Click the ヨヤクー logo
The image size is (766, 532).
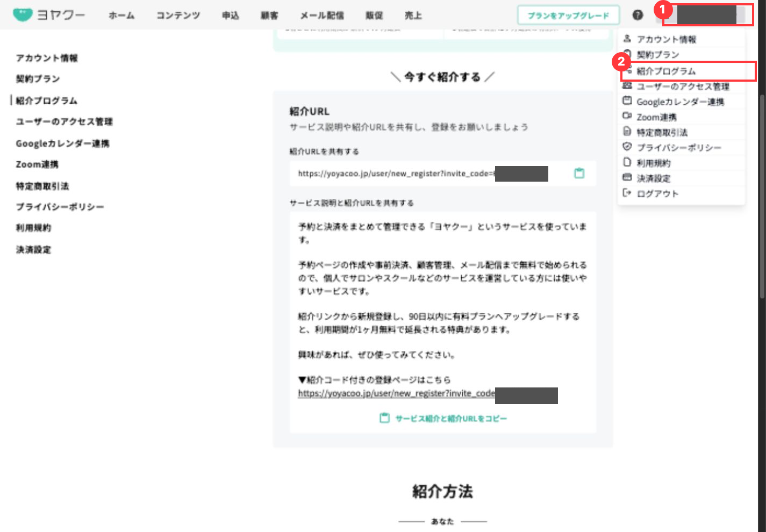pos(49,15)
